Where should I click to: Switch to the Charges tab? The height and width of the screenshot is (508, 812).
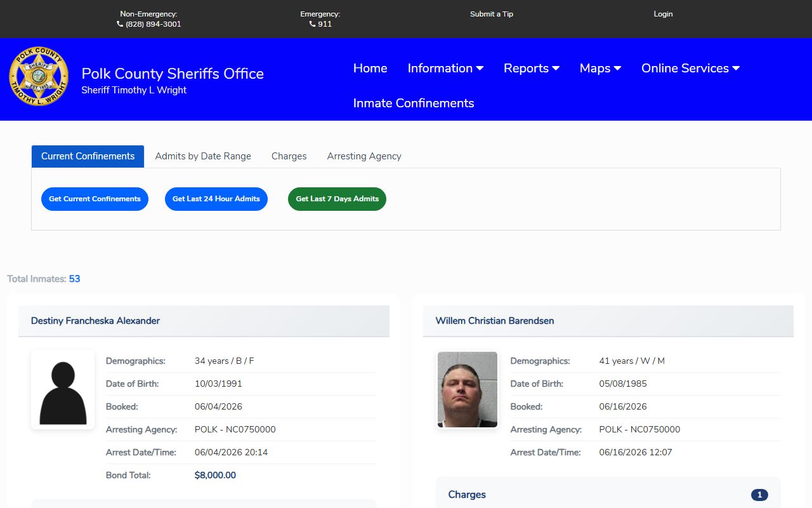[x=289, y=156]
